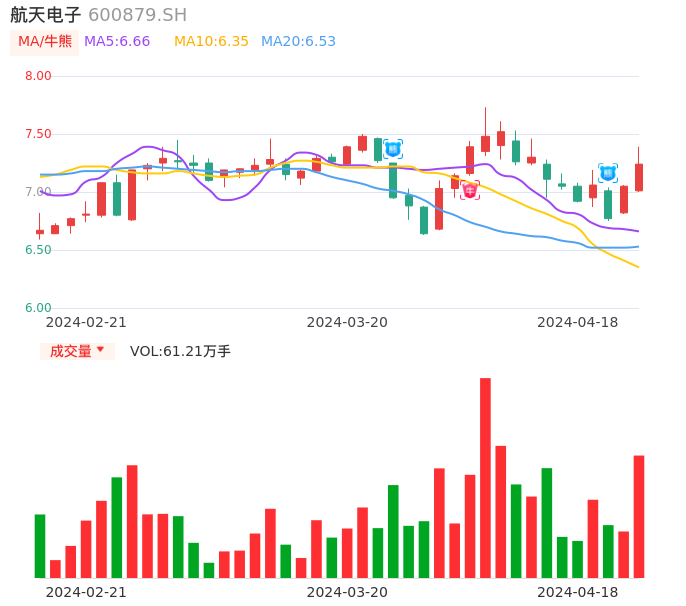Click the 2024-02-21 date label under the price chart
Image resolution: width=686 pixels, height=606 pixels.
pyautogui.click(x=86, y=322)
